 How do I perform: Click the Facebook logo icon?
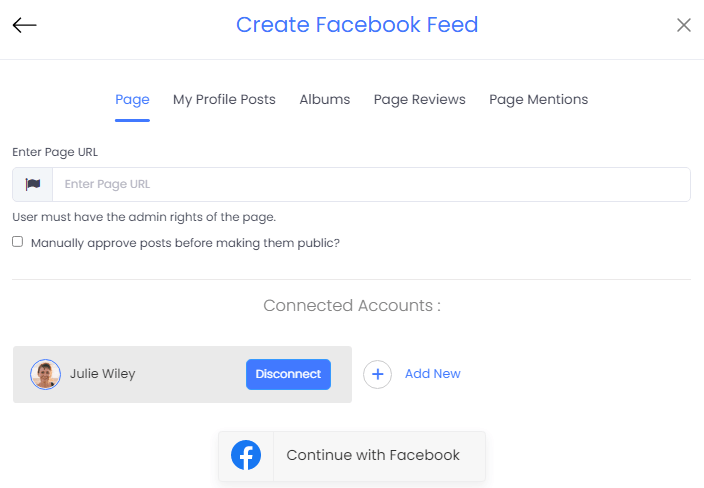click(x=246, y=455)
